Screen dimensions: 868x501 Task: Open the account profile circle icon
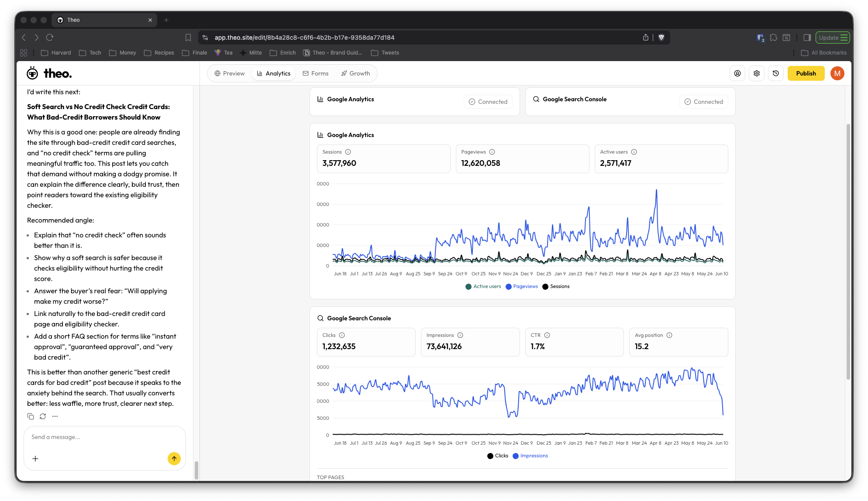[737, 73]
